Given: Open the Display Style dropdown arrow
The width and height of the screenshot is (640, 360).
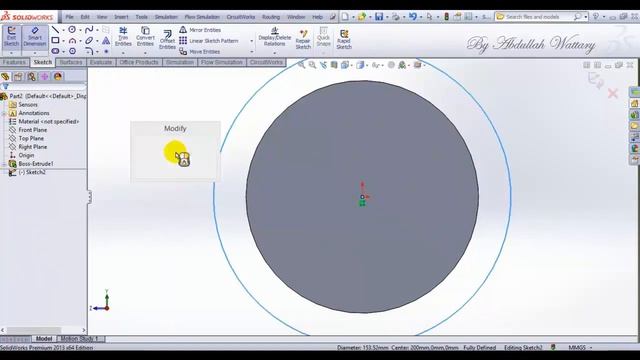Looking at the screenshot, I should click(x=367, y=65).
